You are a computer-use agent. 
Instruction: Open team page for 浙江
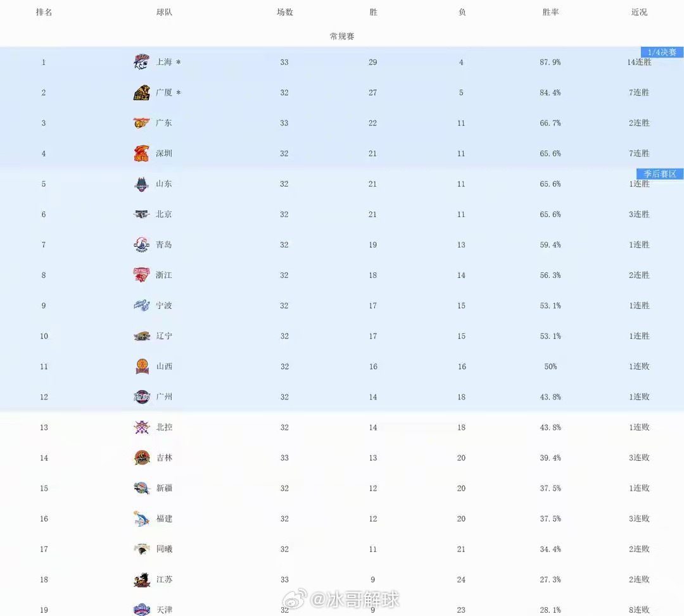[x=163, y=275]
